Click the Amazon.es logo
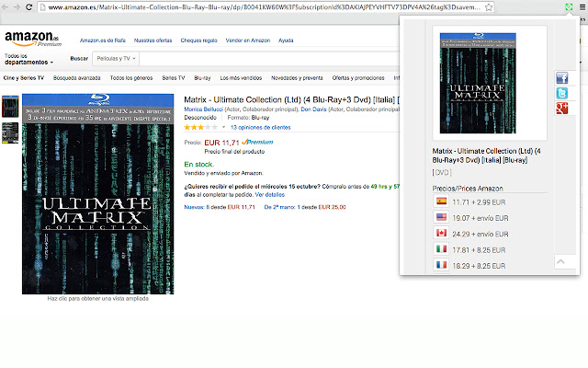Viewport: 588px width, 368px height. click(x=28, y=39)
